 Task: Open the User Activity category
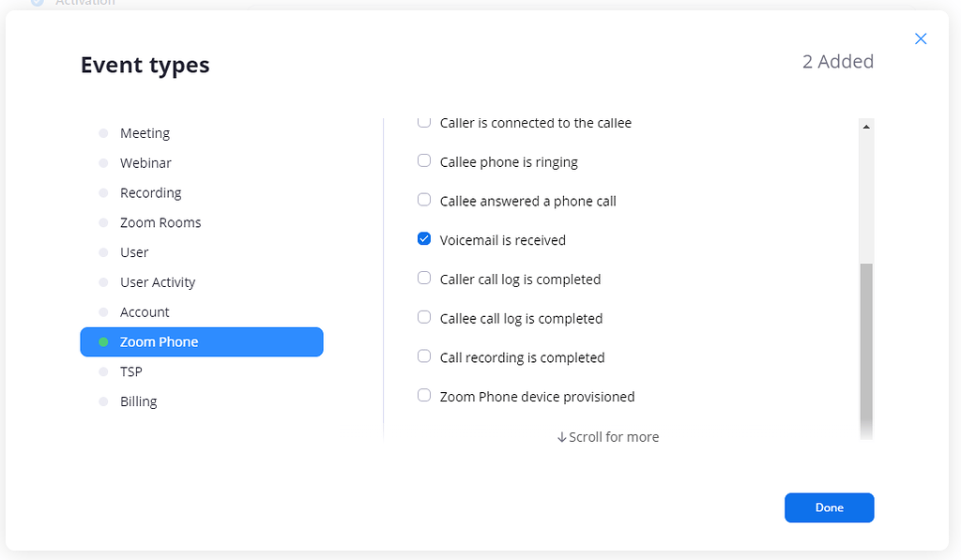coord(158,281)
